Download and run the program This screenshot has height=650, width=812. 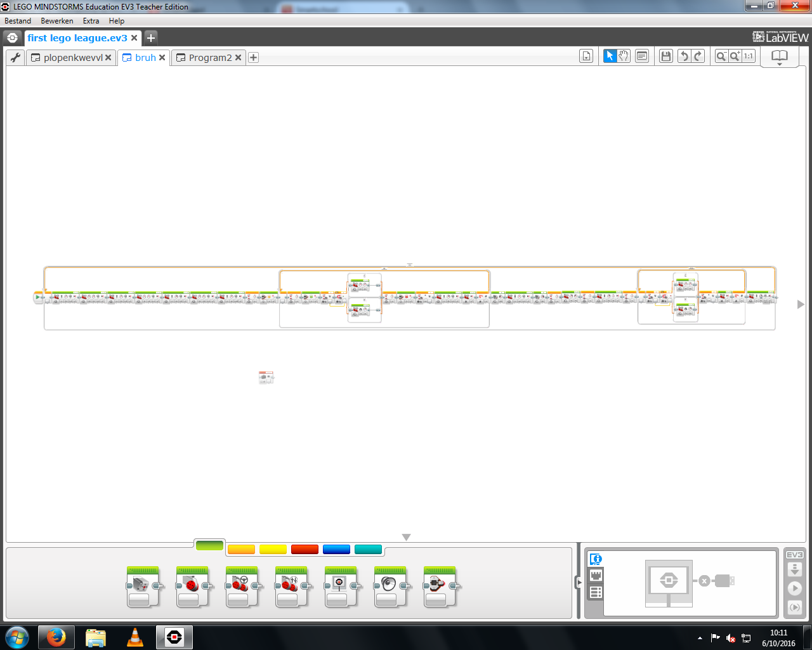(x=795, y=588)
